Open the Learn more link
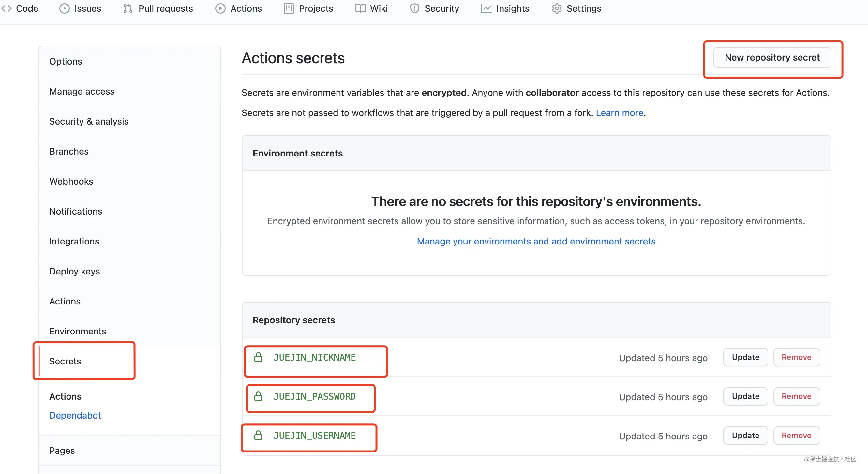The width and height of the screenshot is (868, 474). coord(619,112)
